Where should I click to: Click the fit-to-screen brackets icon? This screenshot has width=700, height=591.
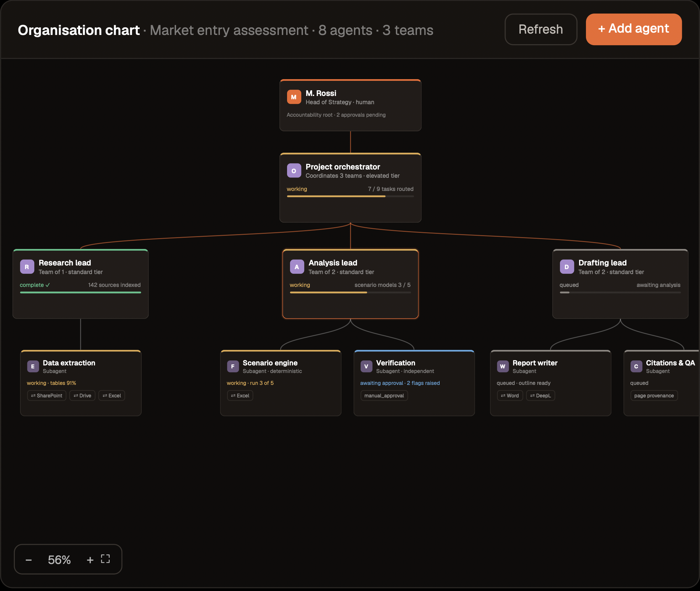[105, 558]
